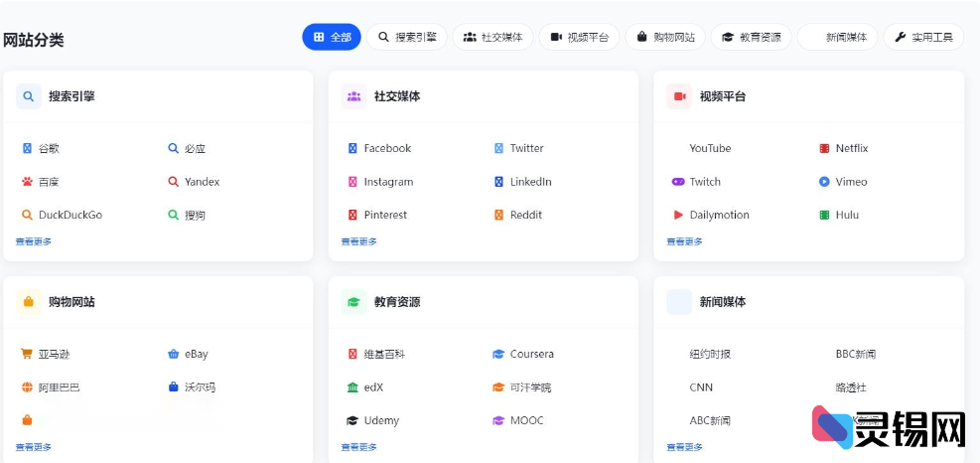Click the 购物网站 card's yellow bag header icon
This screenshot has width=980, height=463.
pos(28,302)
